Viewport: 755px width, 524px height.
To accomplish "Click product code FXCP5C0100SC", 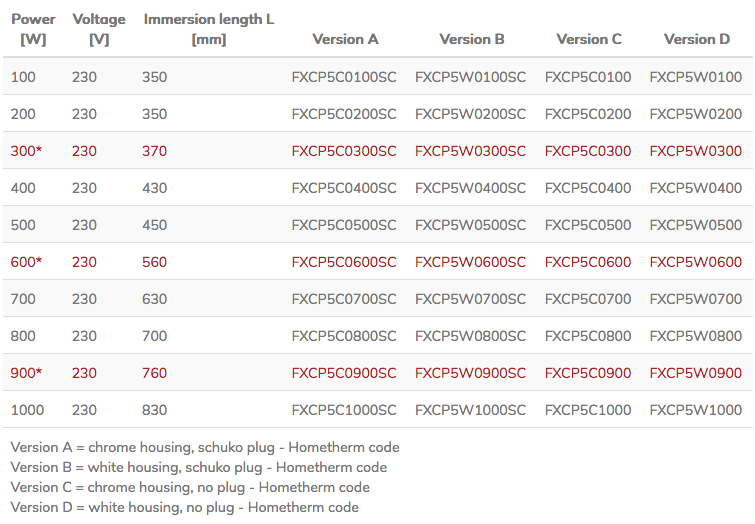I will point(344,77).
